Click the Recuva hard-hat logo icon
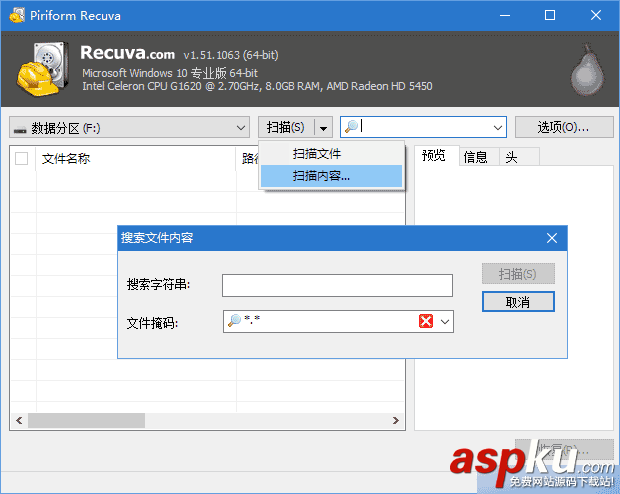 tap(43, 69)
